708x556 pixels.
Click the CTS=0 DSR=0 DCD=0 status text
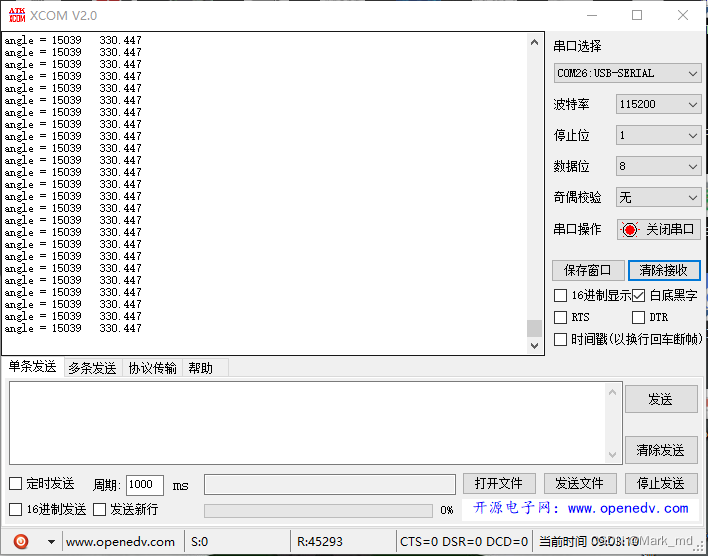[464, 542]
